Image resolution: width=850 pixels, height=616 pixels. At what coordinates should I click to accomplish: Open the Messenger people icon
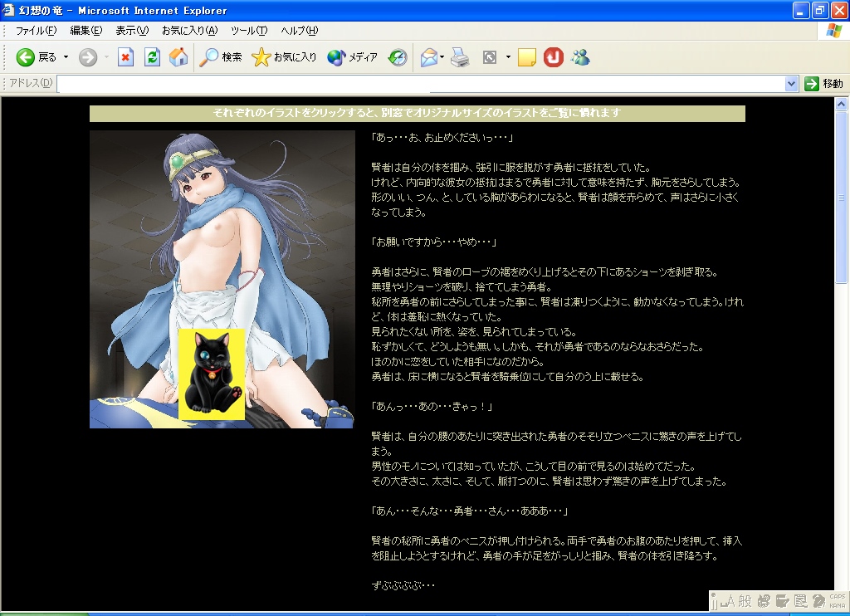point(580,57)
